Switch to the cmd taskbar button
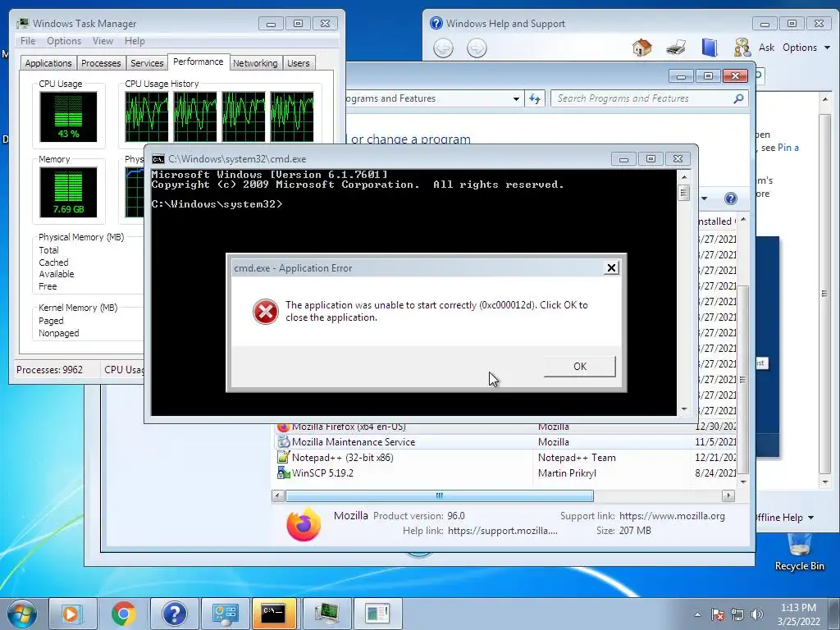This screenshot has height=630, width=840. 274,614
